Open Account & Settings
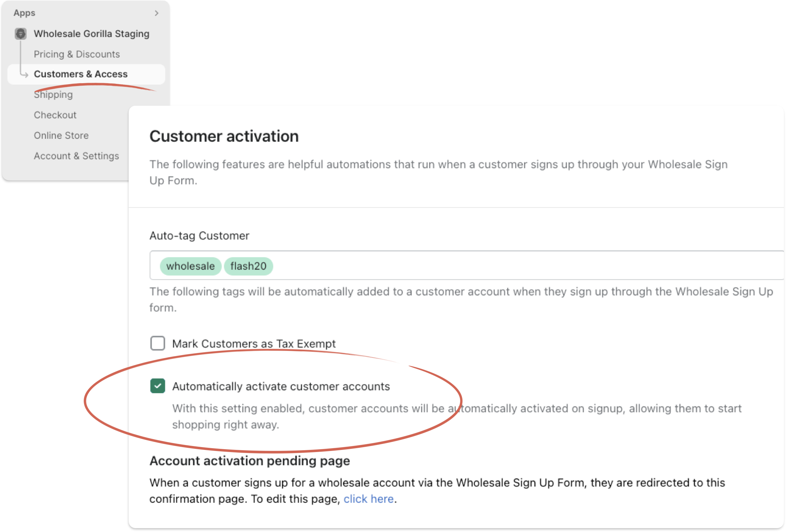 [76, 155]
